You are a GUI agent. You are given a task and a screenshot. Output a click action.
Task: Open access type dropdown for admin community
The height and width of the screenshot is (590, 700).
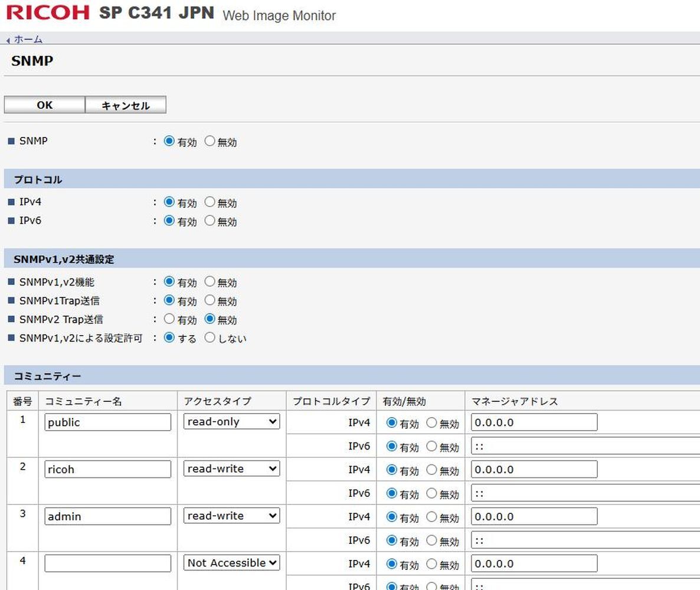click(231, 516)
